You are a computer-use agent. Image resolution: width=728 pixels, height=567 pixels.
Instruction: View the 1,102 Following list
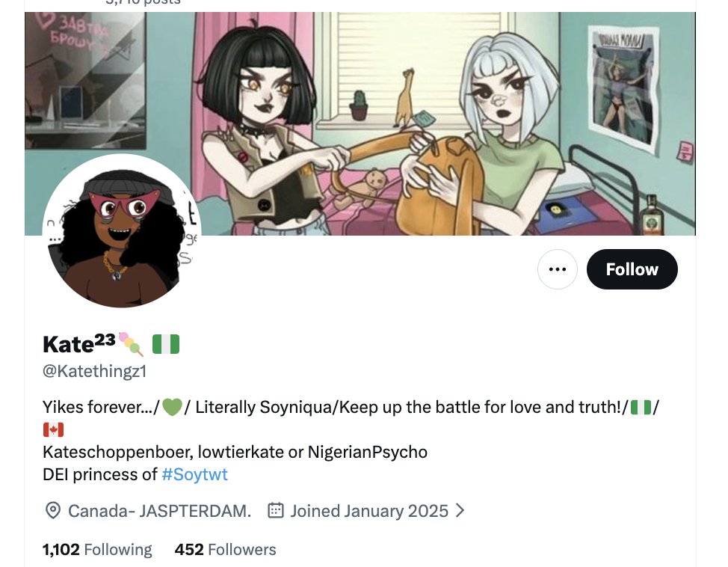tap(97, 550)
